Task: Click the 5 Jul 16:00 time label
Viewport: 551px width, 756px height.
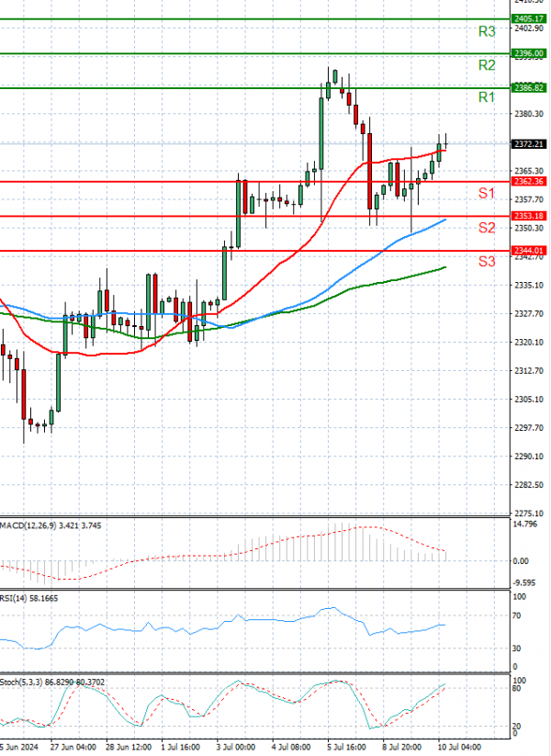Action: click(346, 748)
